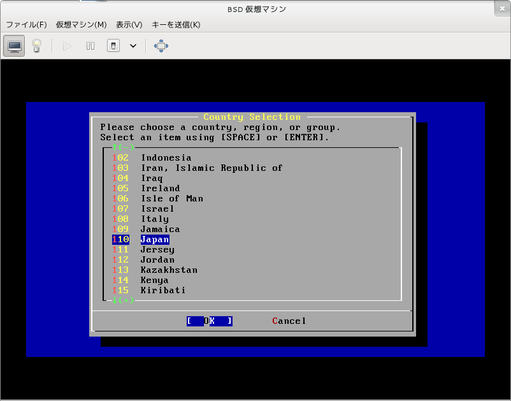Image resolution: width=511 pixels, height=401 pixels.
Task: Shut down the virtual machine
Action: coord(113,46)
